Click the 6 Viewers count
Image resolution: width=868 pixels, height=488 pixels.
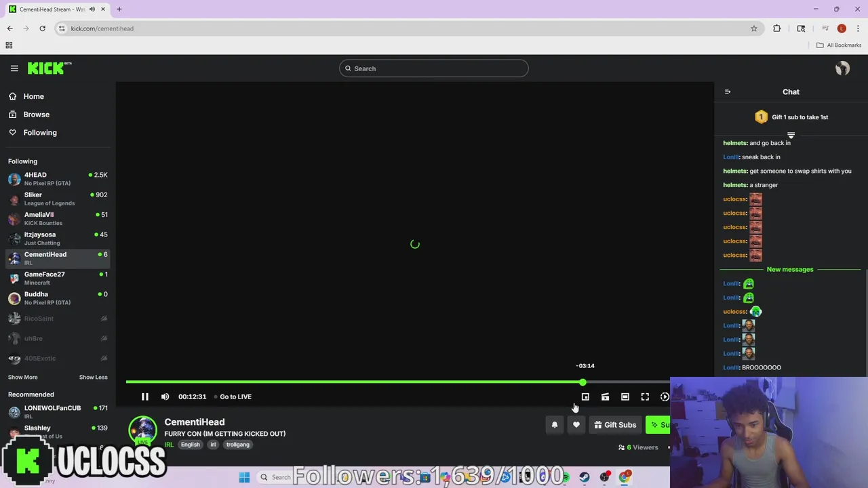pos(638,447)
